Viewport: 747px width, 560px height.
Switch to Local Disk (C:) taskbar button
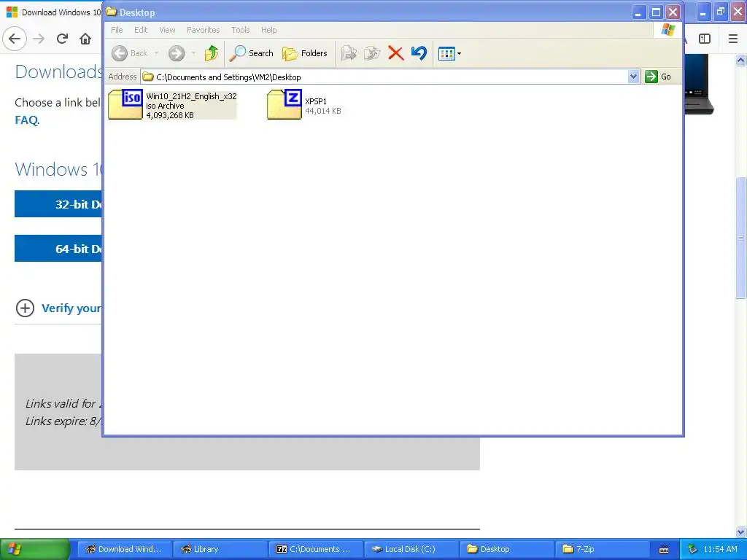(411, 549)
